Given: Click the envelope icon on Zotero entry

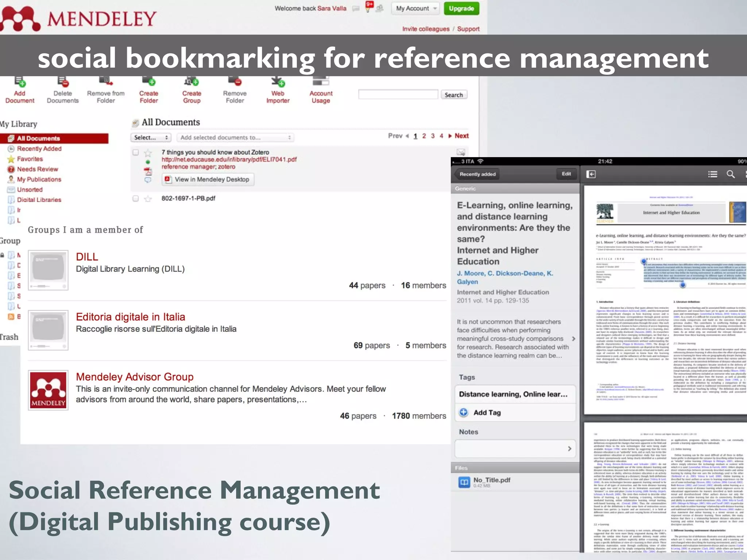Looking at the screenshot, I should pyautogui.click(x=461, y=152).
